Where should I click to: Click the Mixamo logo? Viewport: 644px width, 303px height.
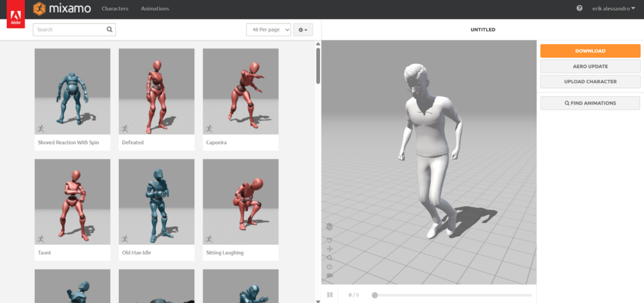(x=62, y=8)
